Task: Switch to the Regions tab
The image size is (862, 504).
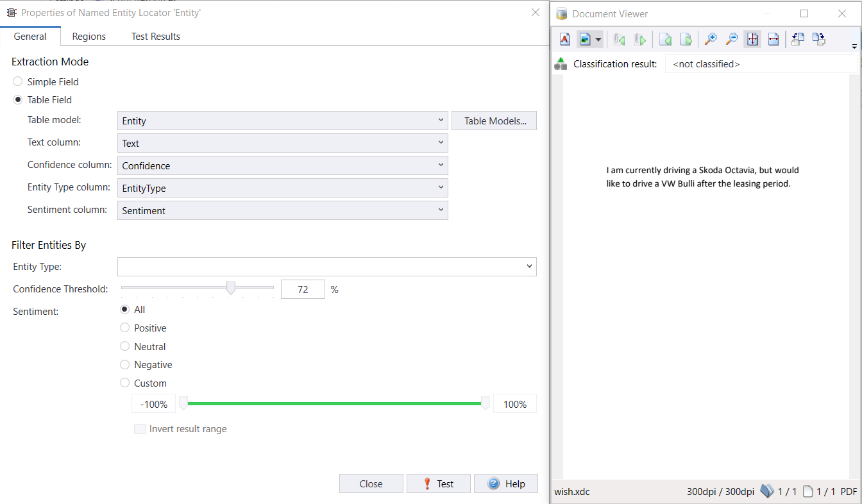Action: [89, 37]
